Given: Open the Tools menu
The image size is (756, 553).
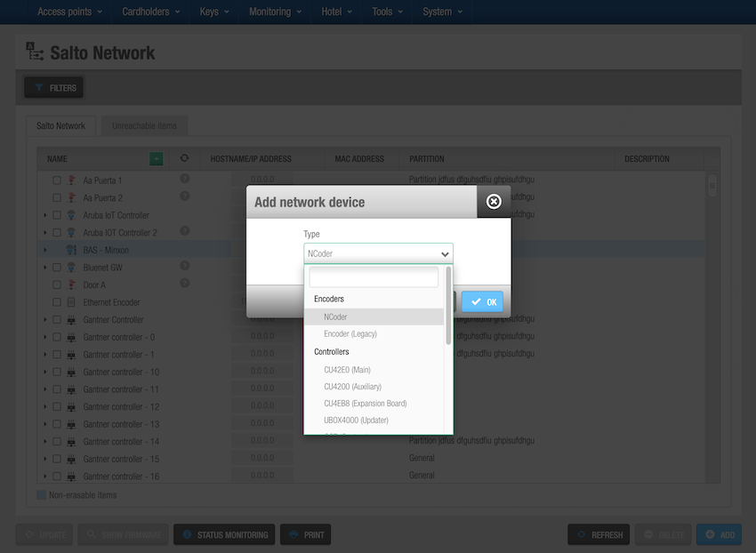Looking at the screenshot, I should coord(387,12).
